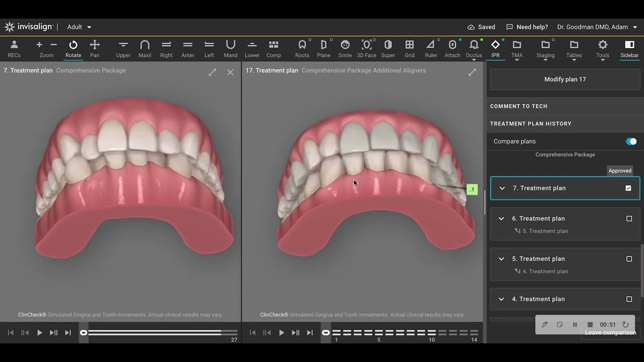
Task: Click the Leave comparison button
Action: pyautogui.click(x=610, y=333)
